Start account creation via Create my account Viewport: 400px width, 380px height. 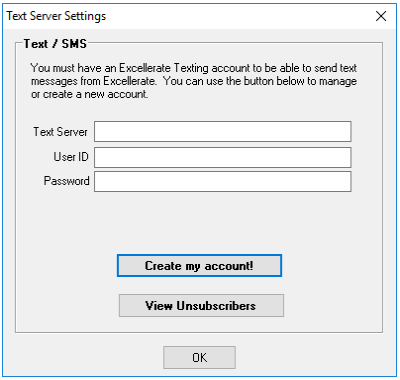click(199, 266)
